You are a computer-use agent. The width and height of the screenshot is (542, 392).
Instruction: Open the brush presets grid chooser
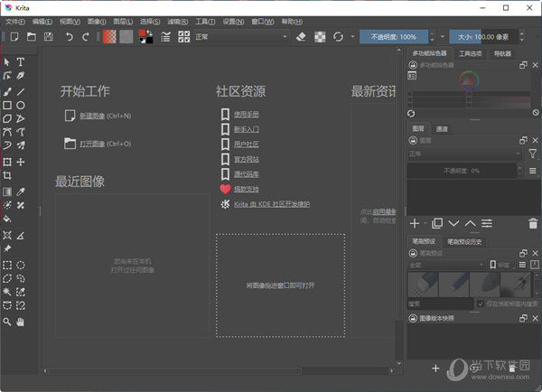[x=184, y=37]
